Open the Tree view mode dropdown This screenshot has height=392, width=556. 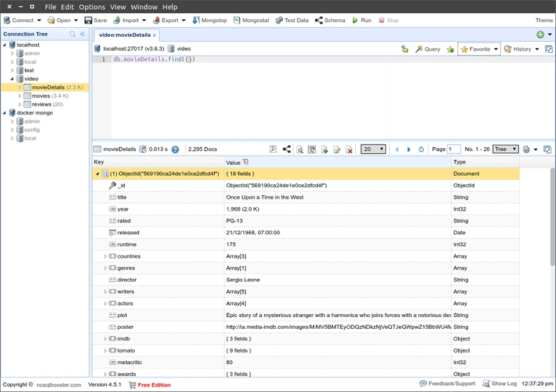pos(506,149)
